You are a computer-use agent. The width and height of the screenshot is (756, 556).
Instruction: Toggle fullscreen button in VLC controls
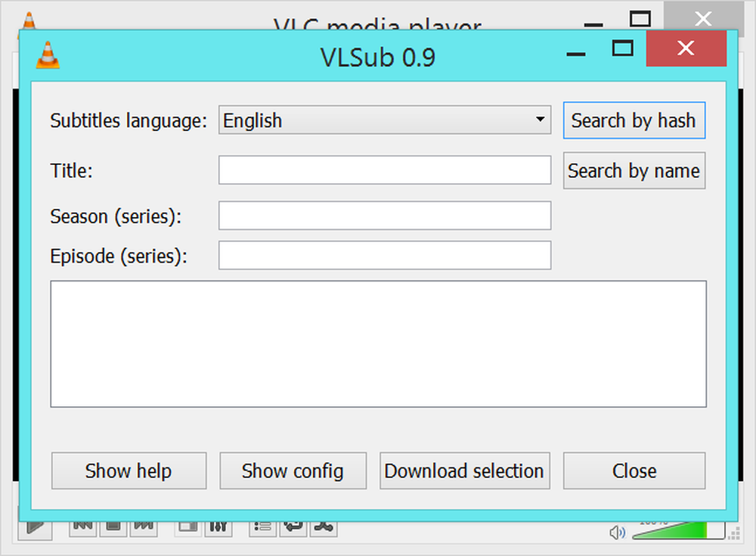click(x=188, y=528)
